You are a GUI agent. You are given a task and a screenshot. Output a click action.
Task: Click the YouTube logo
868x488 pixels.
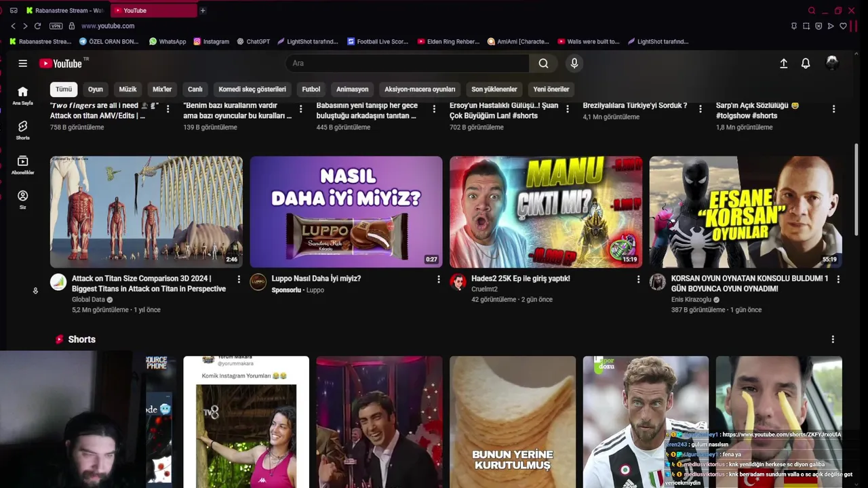pyautogui.click(x=60, y=63)
